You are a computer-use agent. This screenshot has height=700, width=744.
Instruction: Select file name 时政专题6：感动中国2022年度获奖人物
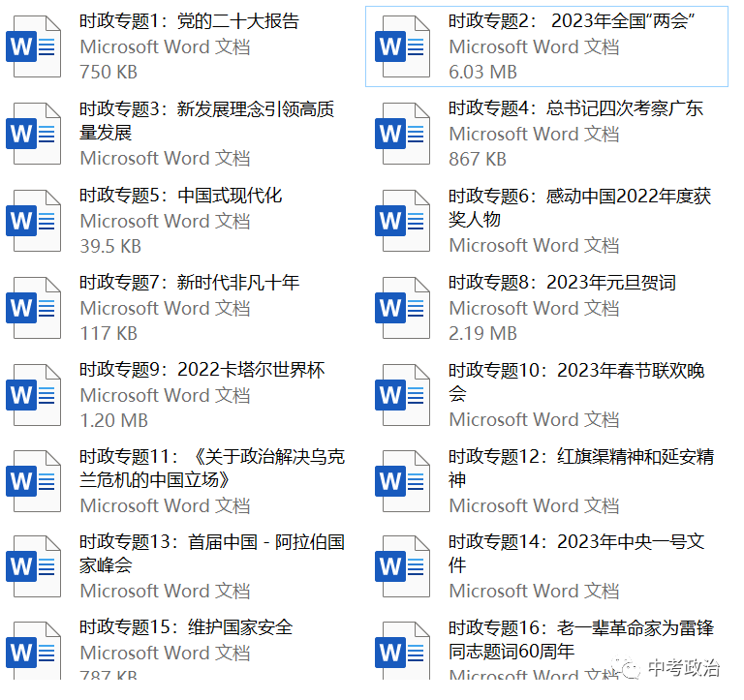point(580,207)
